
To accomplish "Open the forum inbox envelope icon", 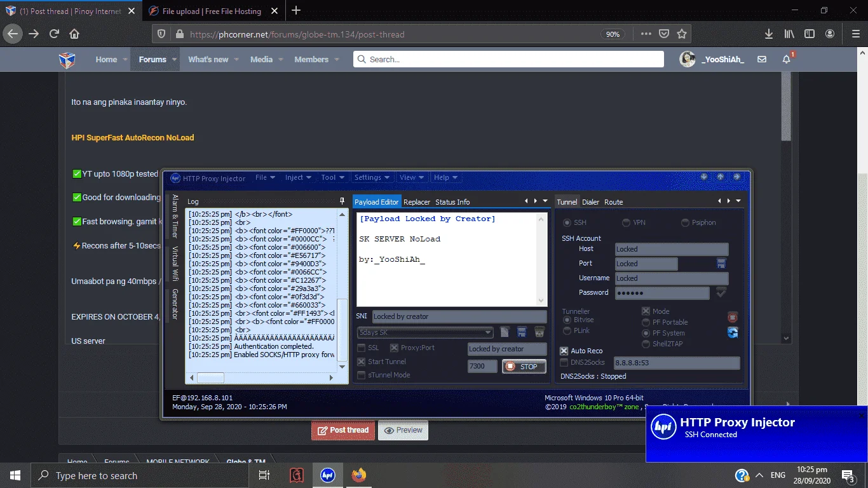I will [x=762, y=59].
